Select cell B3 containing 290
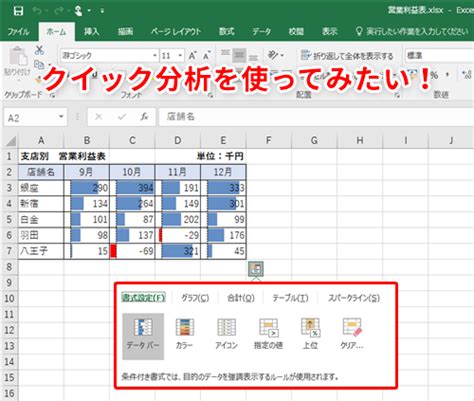 (x=87, y=188)
